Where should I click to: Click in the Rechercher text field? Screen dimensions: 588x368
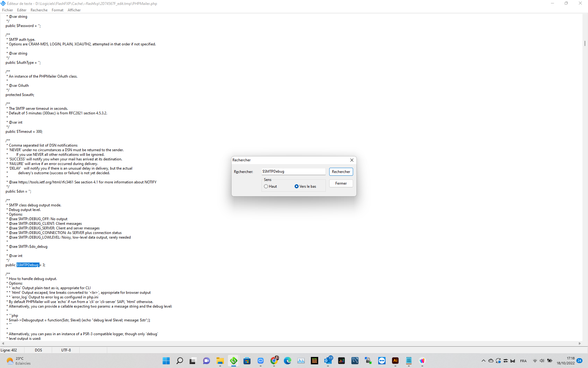click(293, 171)
